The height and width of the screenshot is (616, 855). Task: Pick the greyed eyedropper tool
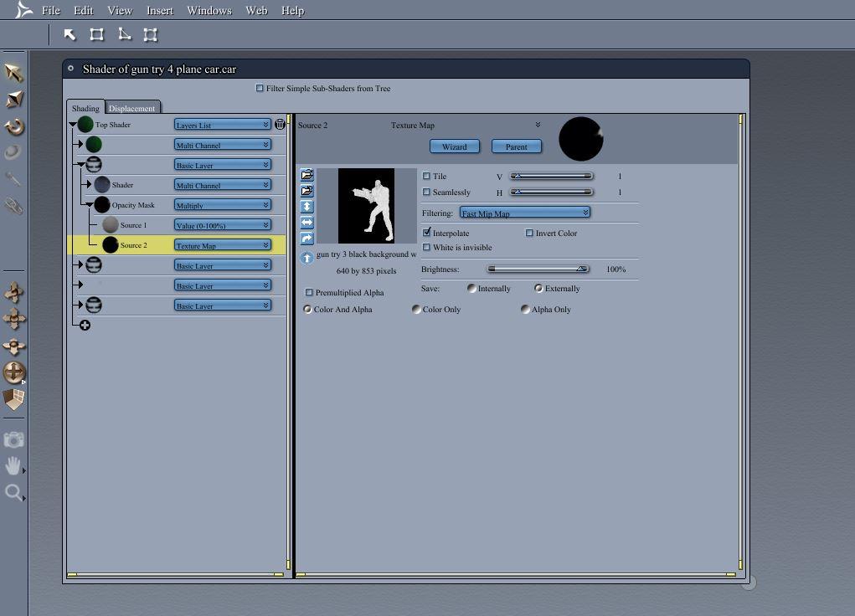pos(13,179)
